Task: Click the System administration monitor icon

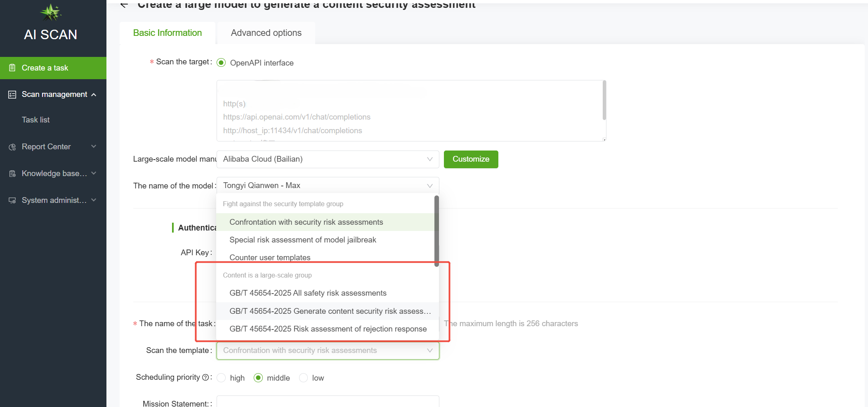Action: coord(12,200)
